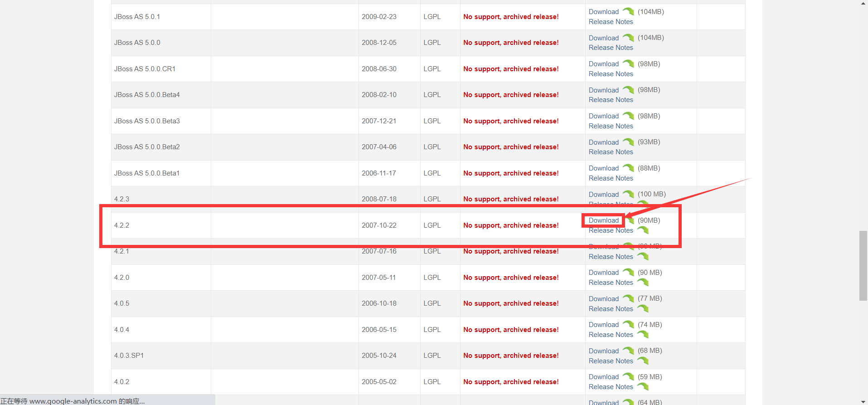Screen dimensions: 868x405
Task: Open the 5.0.0.Beta2 Release Notes link
Action: [x=611, y=152]
